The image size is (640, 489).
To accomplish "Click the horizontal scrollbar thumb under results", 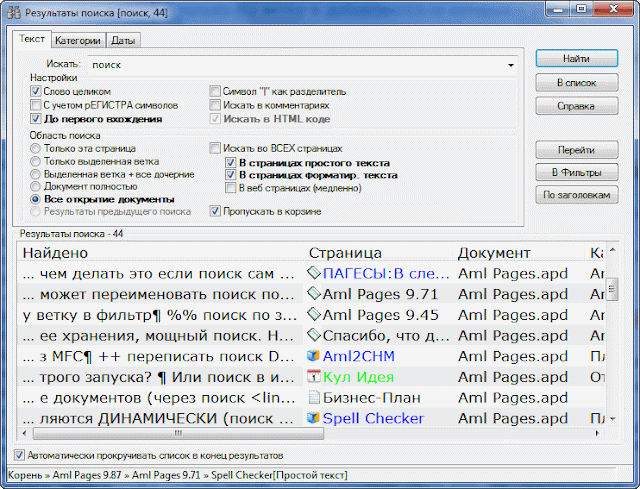I will tap(178, 433).
